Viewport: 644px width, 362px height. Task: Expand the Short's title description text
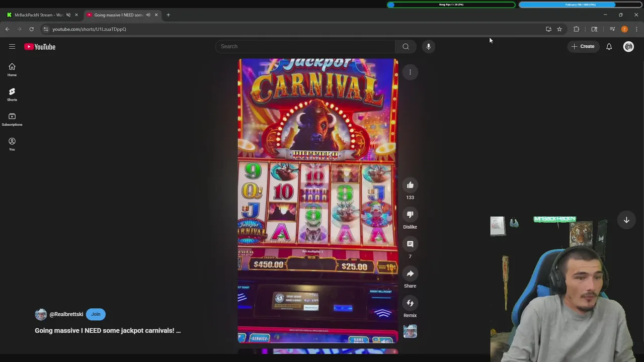coord(108,330)
